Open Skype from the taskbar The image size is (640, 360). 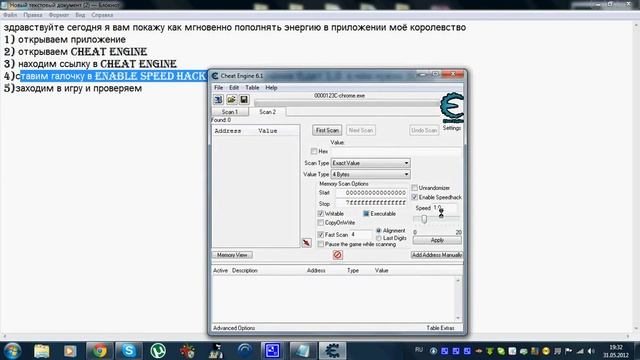pos(129,351)
